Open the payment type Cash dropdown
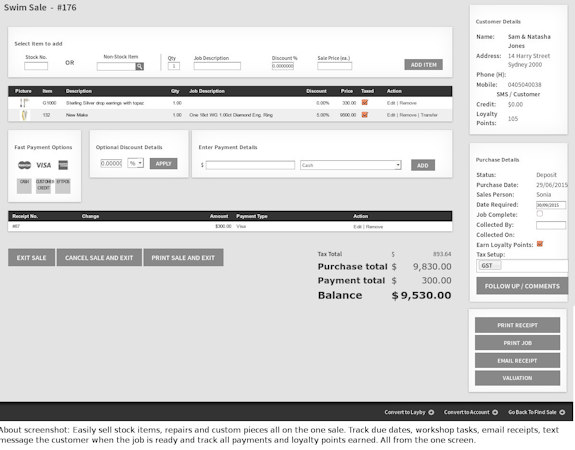This screenshot has width=575, height=450. (351, 165)
